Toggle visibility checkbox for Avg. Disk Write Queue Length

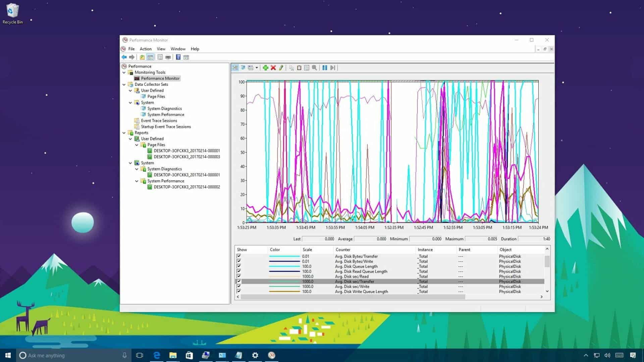coord(239,291)
